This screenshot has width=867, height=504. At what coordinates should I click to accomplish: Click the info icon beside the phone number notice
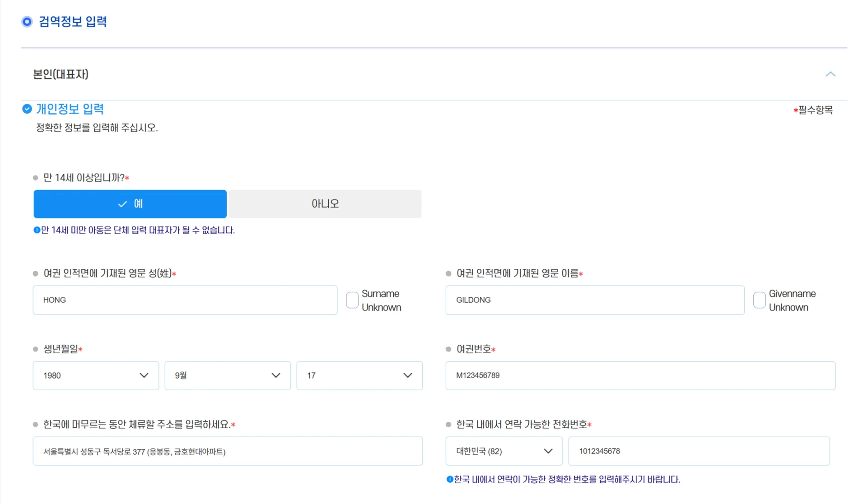pyautogui.click(x=449, y=479)
